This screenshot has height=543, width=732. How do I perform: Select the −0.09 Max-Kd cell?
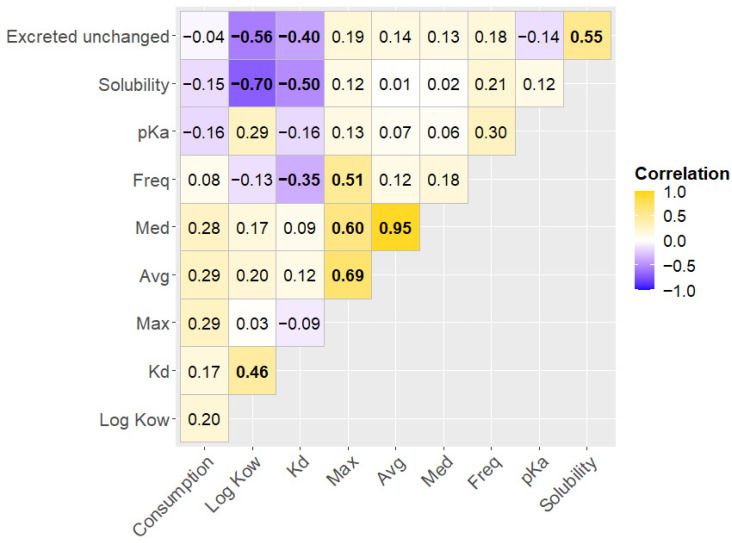pos(300,323)
